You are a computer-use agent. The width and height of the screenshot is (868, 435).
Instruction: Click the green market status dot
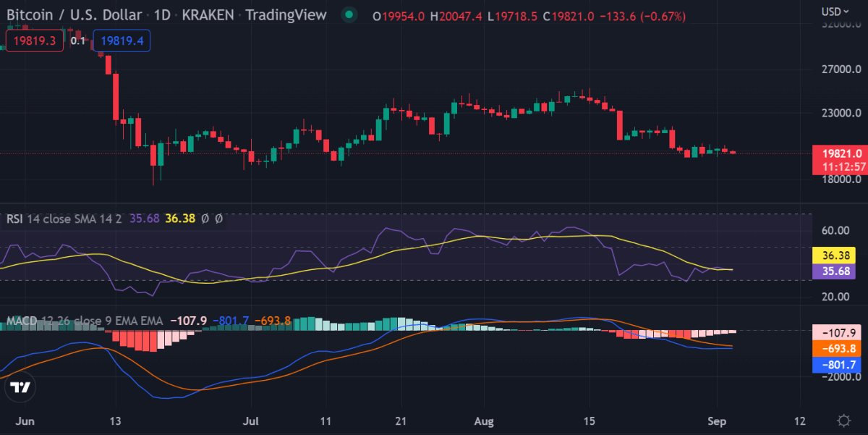click(x=349, y=14)
